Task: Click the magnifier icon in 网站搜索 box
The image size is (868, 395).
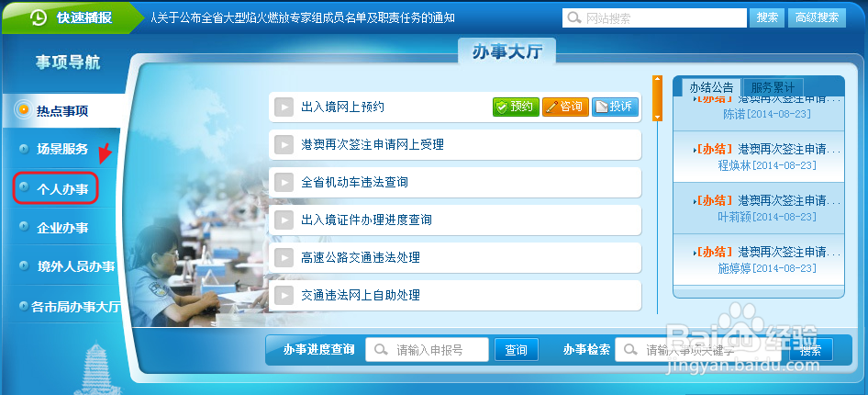Action: [574, 18]
